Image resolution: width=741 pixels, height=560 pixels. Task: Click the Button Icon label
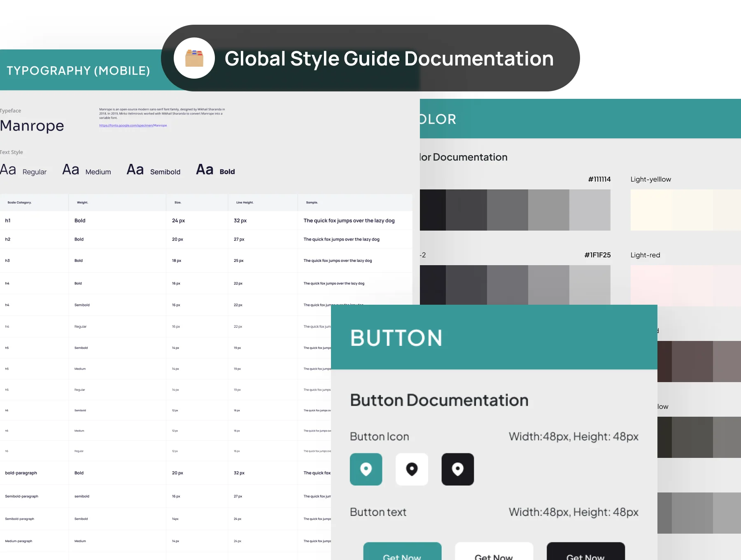click(380, 436)
